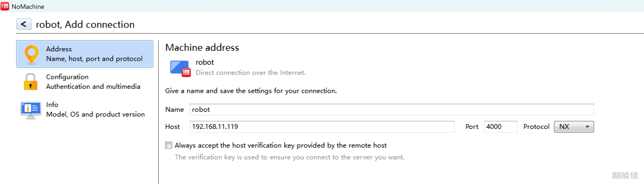Click the Port field showing 4000

coord(500,127)
